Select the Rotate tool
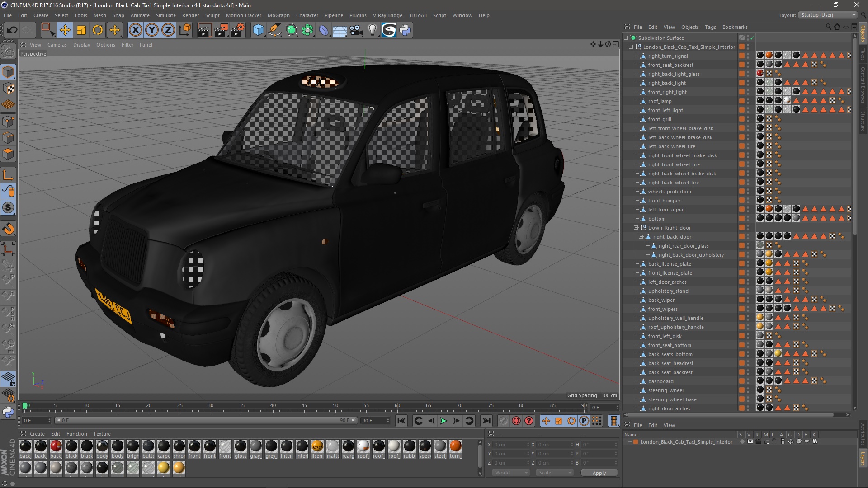This screenshot has height=488, width=868. click(98, 30)
